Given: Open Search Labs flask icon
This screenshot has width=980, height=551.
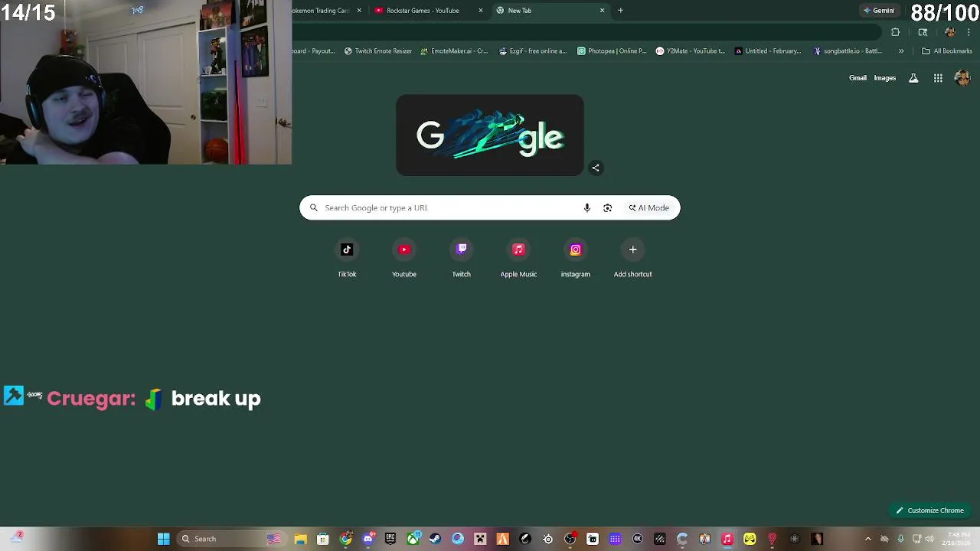Looking at the screenshot, I should click(913, 78).
